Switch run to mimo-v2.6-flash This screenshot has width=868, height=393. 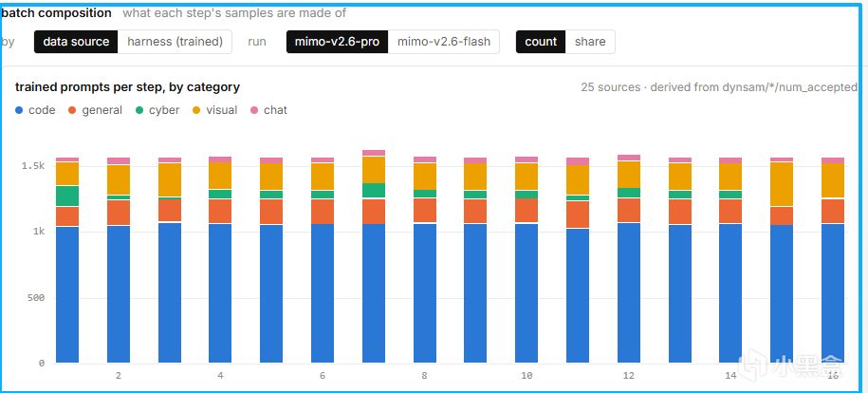coord(444,42)
